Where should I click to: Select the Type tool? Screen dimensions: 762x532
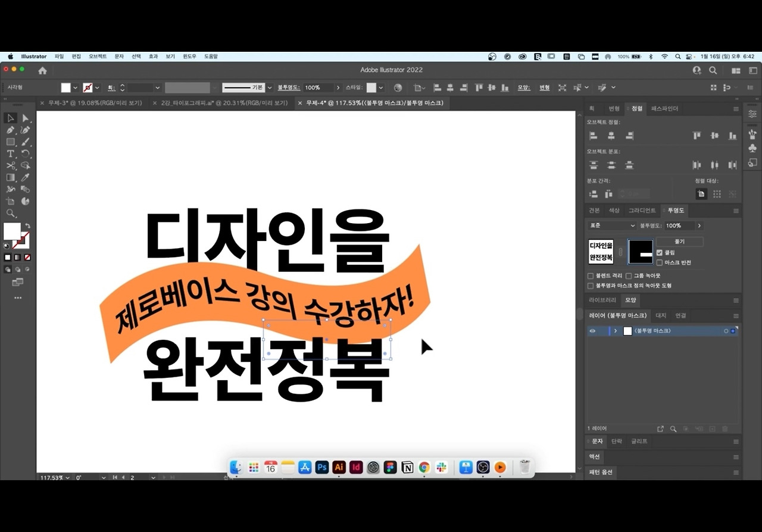pyautogui.click(x=10, y=154)
